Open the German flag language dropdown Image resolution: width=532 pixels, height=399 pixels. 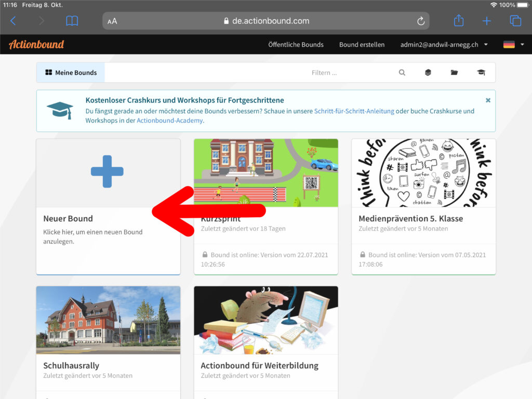pos(513,45)
